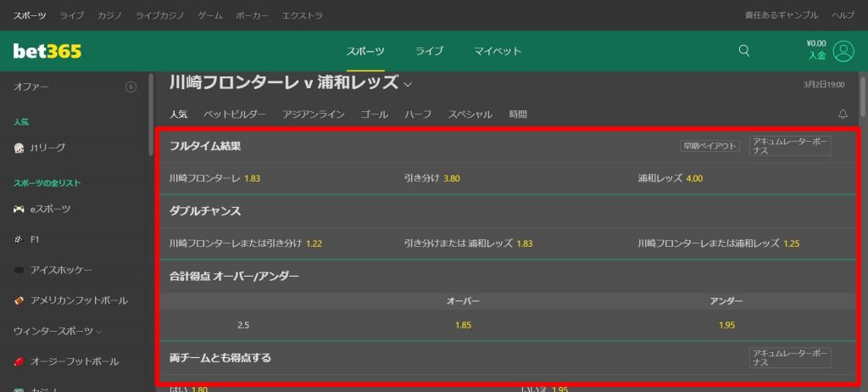Bet on 浦和レッズ at 4.00
This screenshot has width=868, height=392.
coord(670,178)
